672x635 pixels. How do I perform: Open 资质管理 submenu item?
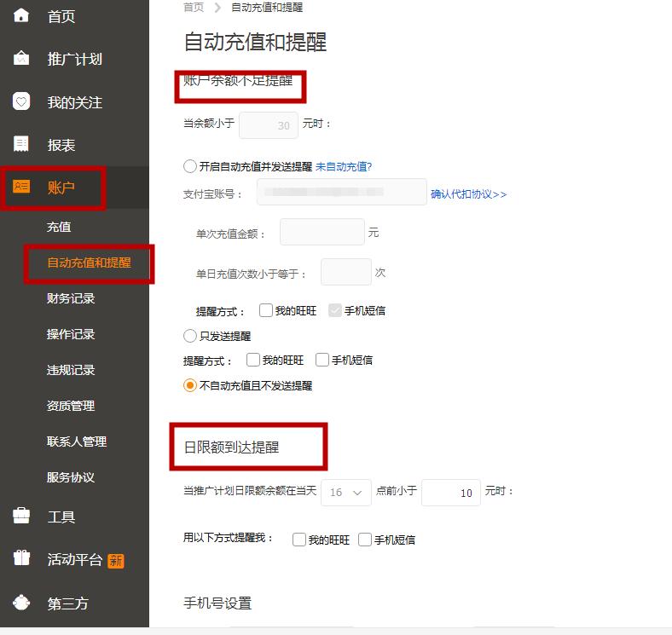(71, 406)
